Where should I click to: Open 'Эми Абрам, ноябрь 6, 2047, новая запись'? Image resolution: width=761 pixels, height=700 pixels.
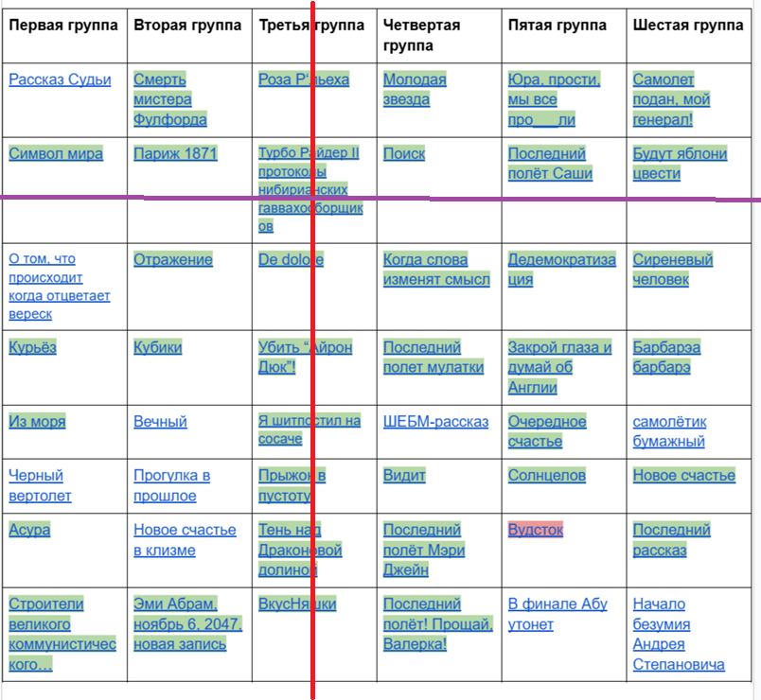(x=187, y=623)
